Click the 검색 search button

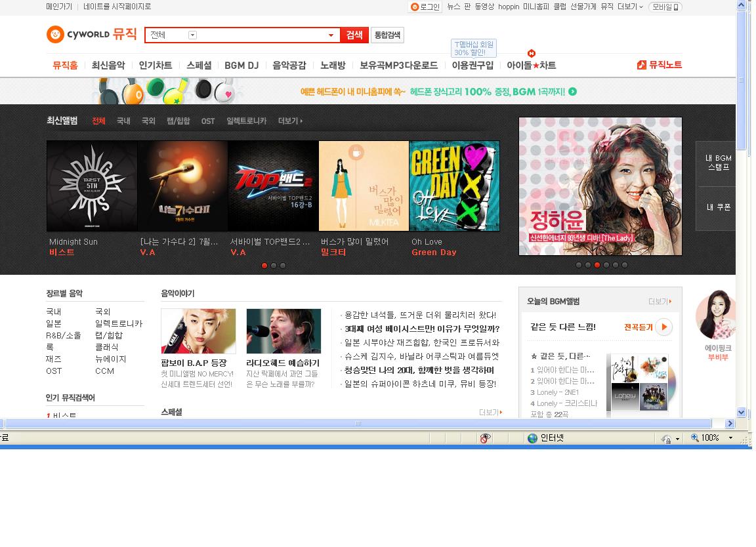(354, 34)
